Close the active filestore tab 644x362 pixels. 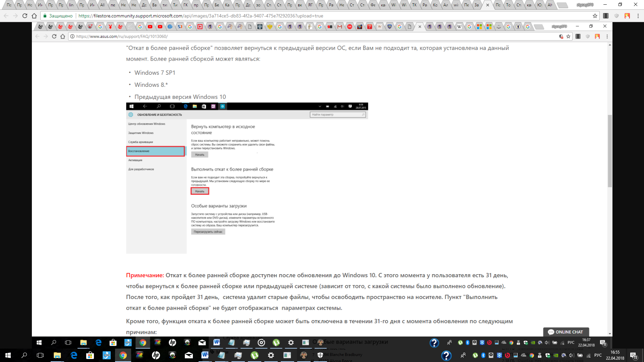(488, 5)
